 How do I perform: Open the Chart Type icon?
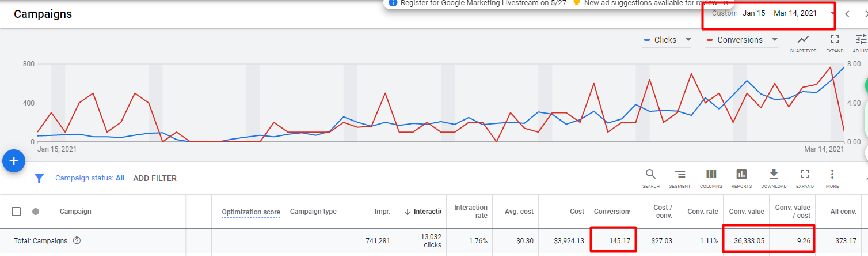(803, 40)
